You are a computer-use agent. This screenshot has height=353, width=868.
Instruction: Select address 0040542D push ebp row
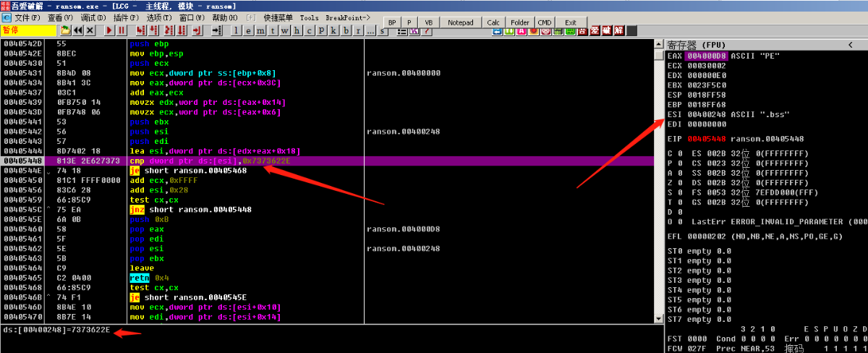tap(327, 44)
